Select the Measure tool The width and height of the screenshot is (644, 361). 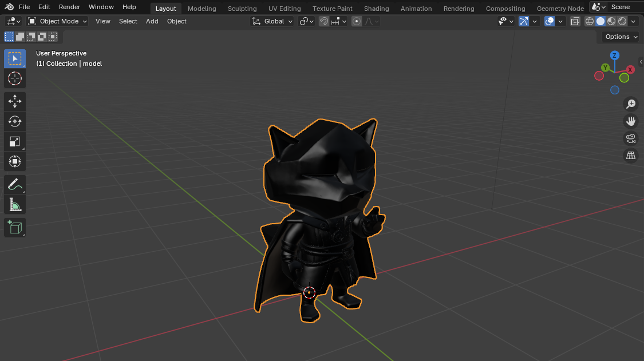tap(15, 204)
